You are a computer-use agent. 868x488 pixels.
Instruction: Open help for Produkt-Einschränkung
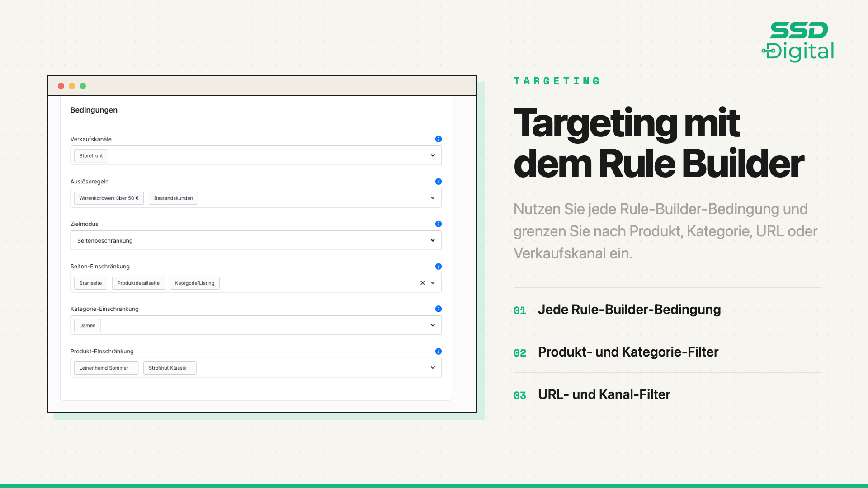click(x=438, y=352)
